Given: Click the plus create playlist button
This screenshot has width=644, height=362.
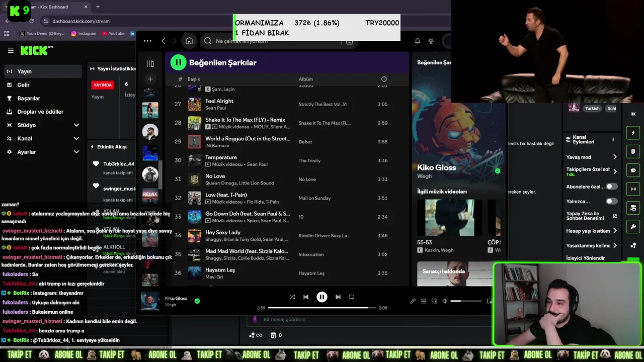Looking at the screenshot, I should coord(150,79).
